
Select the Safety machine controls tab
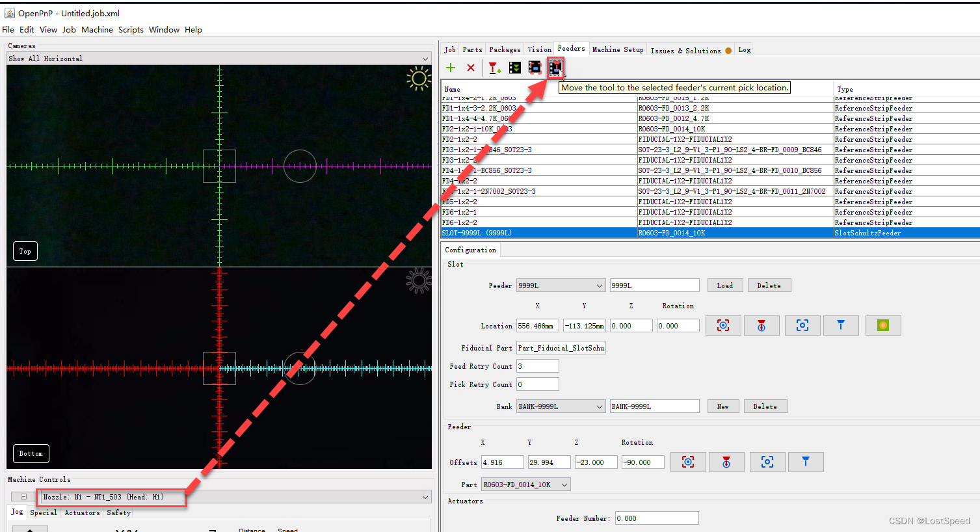coord(119,512)
